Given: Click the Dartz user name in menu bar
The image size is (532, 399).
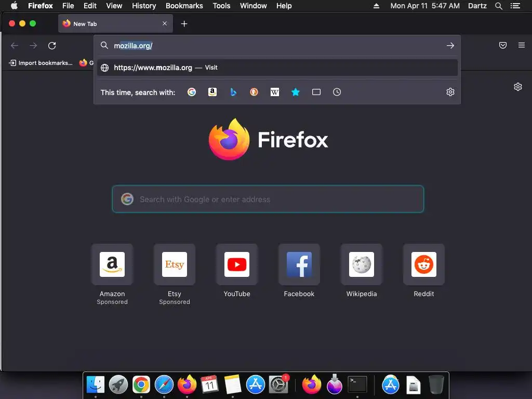Looking at the screenshot, I should (477, 6).
